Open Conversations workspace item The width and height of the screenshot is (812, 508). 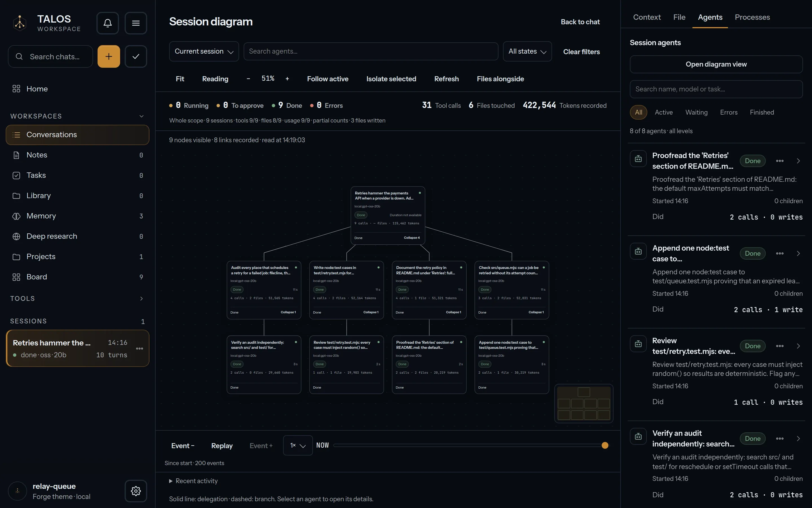click(x=78, y=135)
